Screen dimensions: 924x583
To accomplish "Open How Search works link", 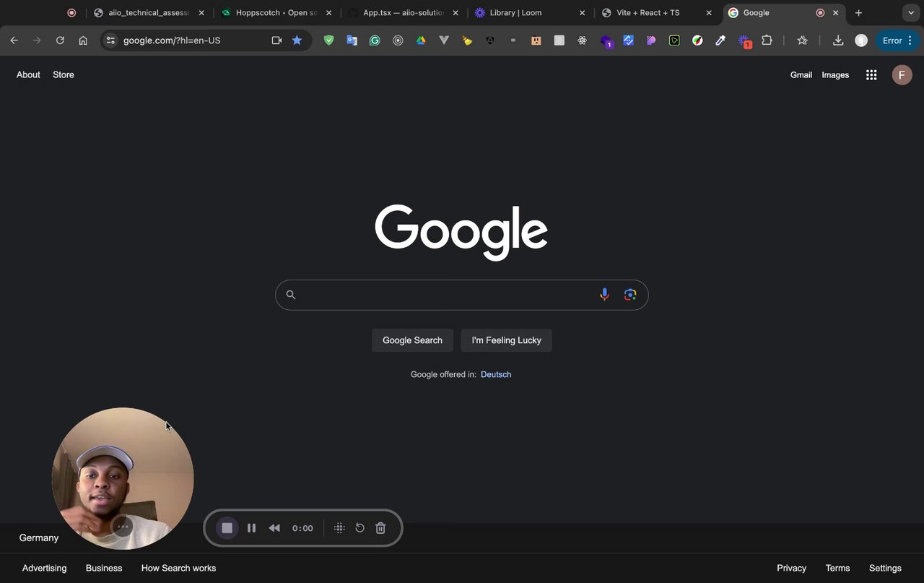I will [178, 568].
